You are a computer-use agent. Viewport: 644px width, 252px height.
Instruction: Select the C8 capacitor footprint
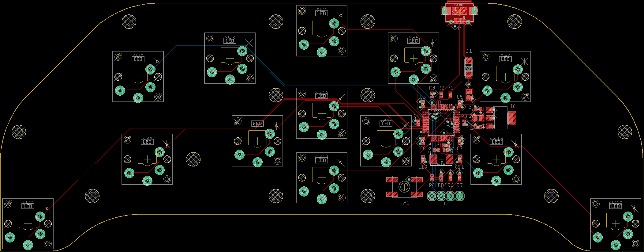(459, 104)
